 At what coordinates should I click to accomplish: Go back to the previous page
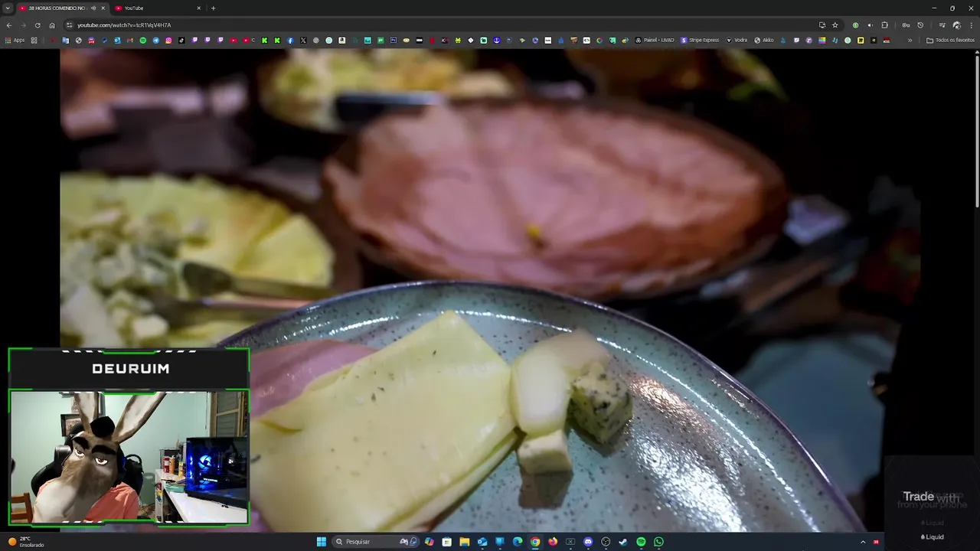coord(8,24)
